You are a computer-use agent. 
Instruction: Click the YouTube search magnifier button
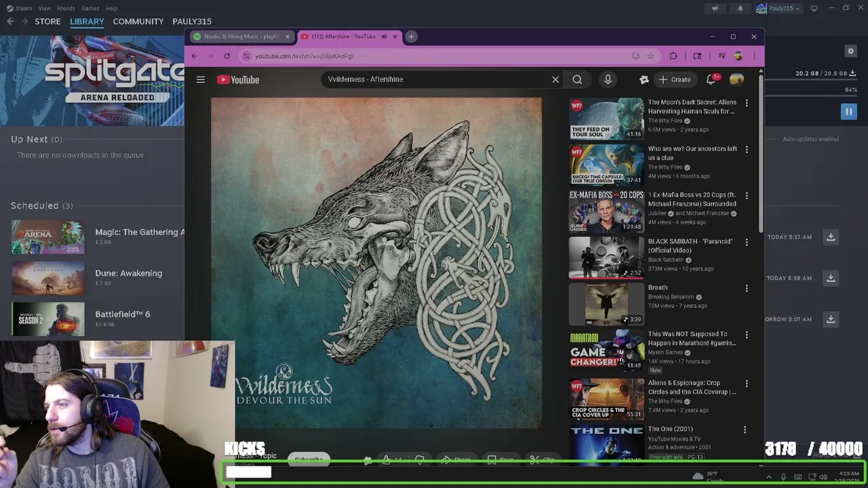(x=577, y=80)
